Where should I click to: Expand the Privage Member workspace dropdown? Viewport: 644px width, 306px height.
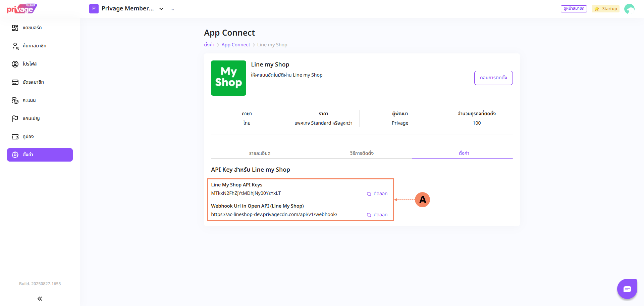point(161,9)
